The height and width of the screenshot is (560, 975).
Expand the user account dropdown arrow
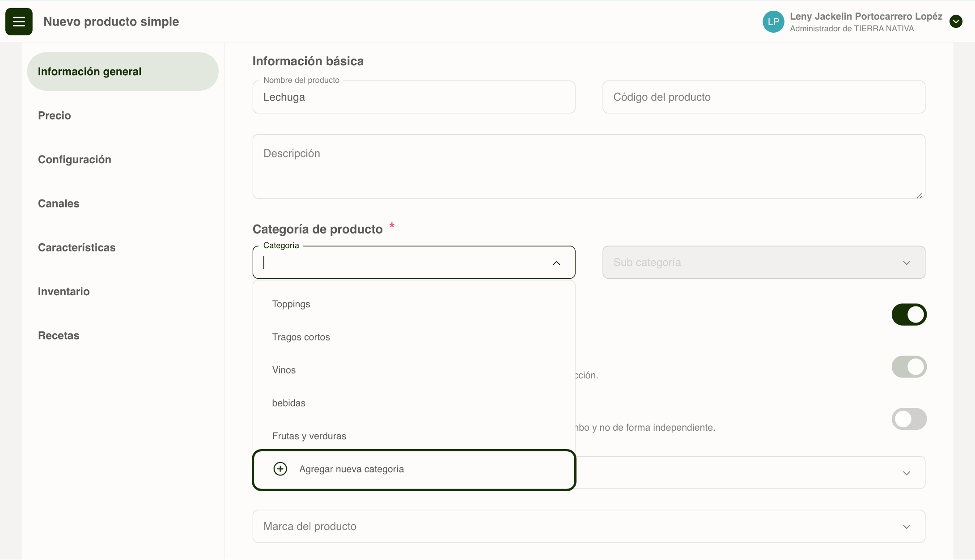point(956,21)
